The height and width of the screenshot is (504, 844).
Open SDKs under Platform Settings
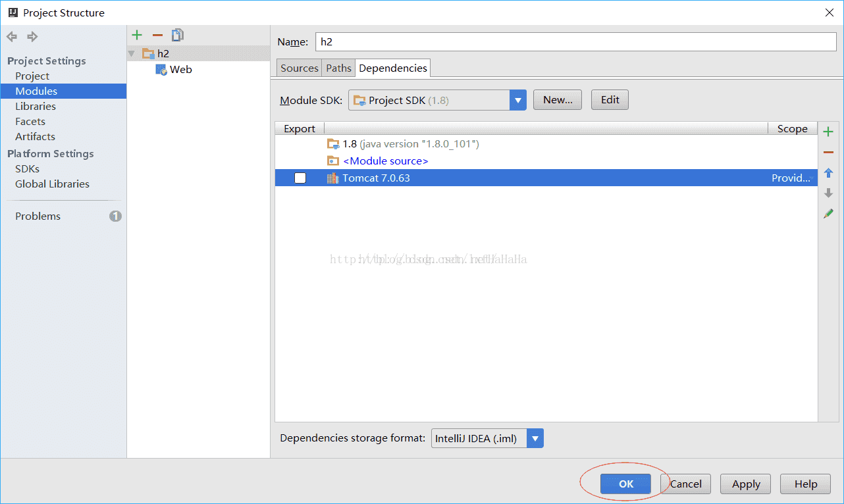[27, 168]
